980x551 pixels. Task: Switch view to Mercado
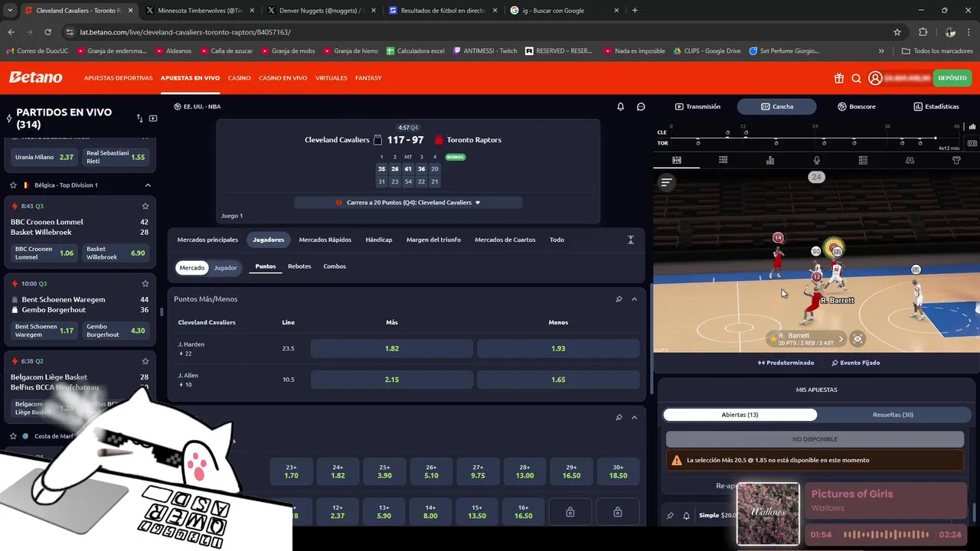coord(192,268)
